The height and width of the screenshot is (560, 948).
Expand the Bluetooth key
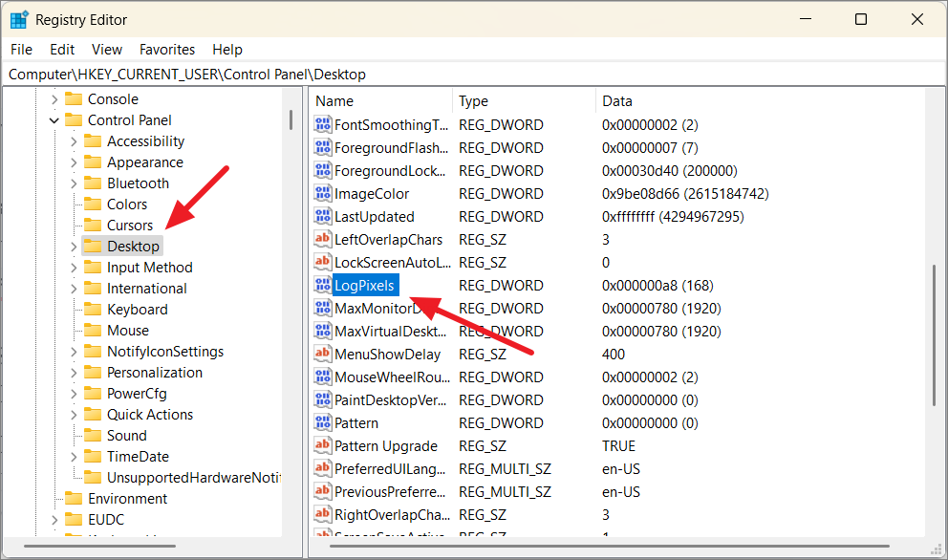pyautogui.click(x=74, y=183)
